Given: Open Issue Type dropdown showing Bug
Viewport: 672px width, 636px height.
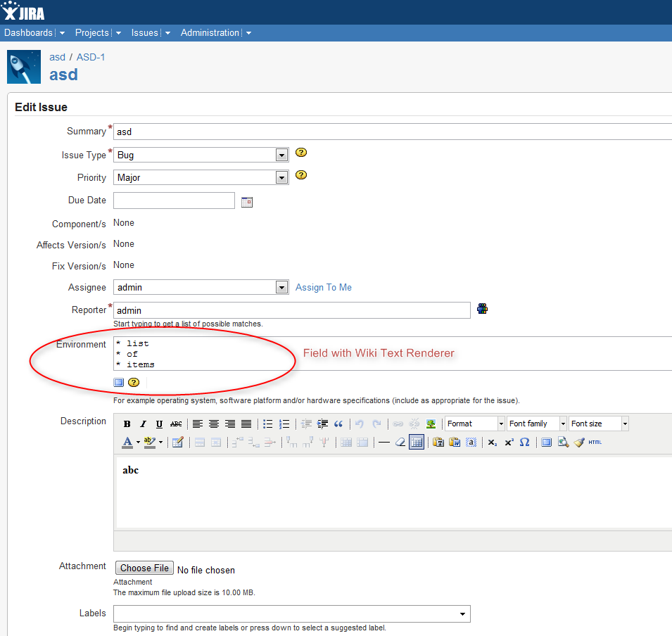Looking at the screenshot, I should click(x=201, y=155).
